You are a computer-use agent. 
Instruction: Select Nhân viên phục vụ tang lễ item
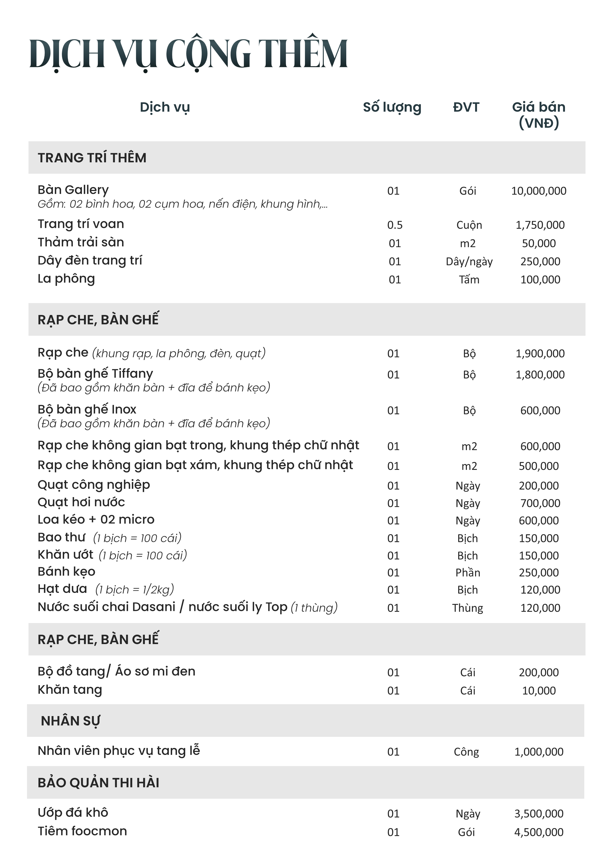(x=119, y=751)
